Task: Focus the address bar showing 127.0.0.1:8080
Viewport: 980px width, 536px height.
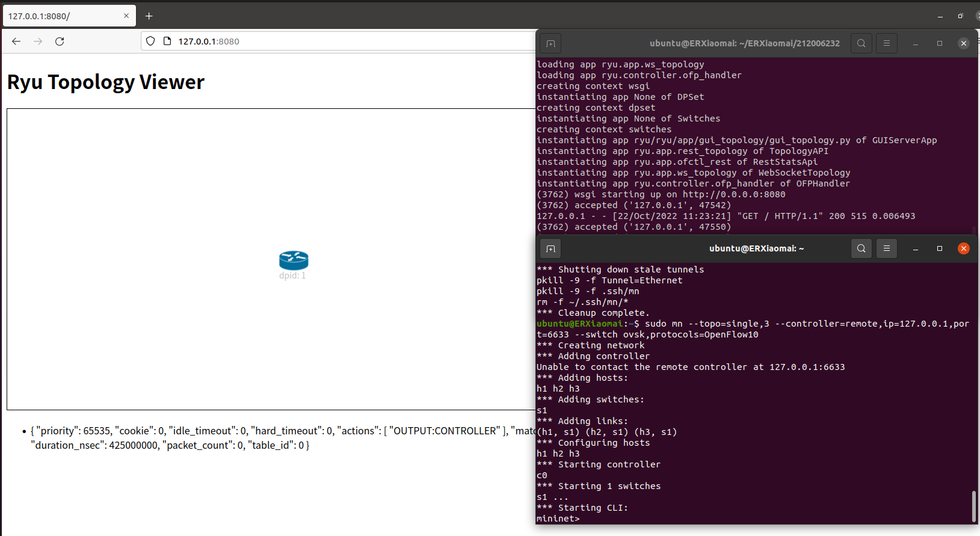Action: tap(337, 41)
